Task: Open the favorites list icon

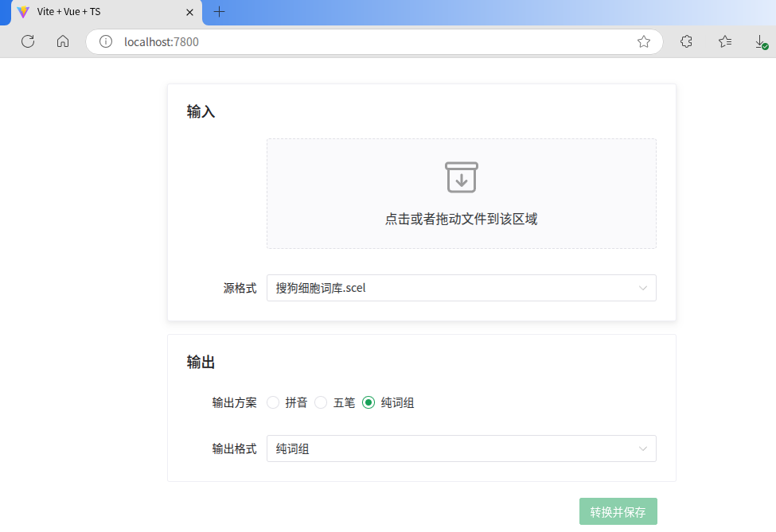Action: [x=725, y=41]
